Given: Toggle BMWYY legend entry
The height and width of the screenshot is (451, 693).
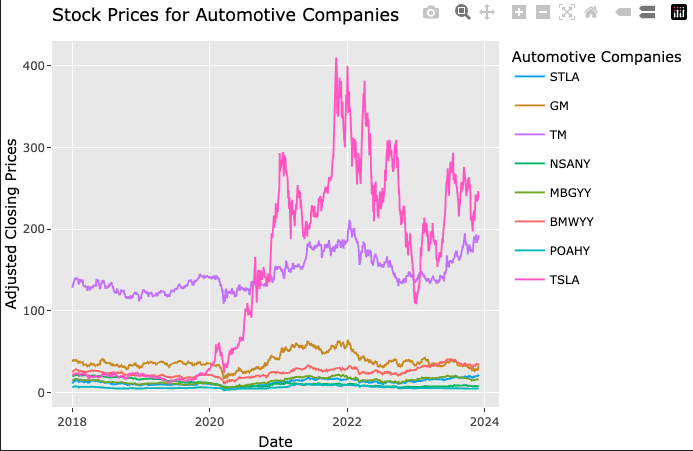Looking at the screenshot, I should (x=554, y=222).
